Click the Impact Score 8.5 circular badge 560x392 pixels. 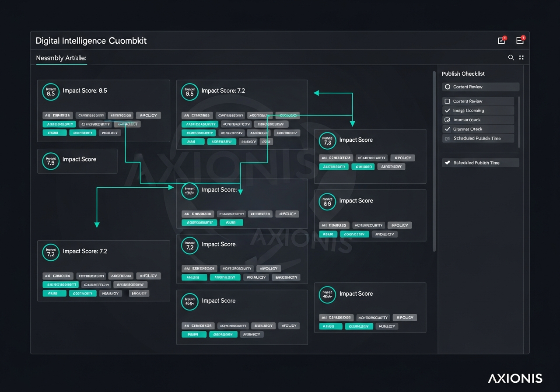click(50, 92)
